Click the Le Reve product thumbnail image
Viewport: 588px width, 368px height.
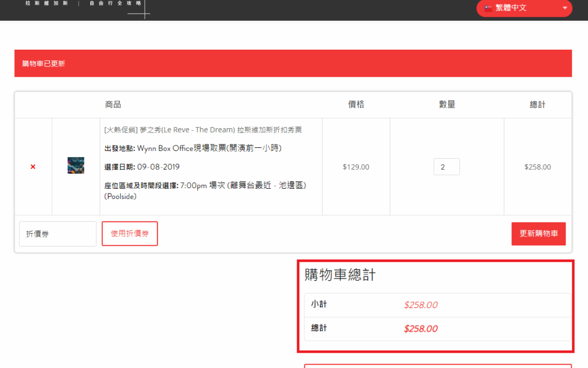click(76, 166)
